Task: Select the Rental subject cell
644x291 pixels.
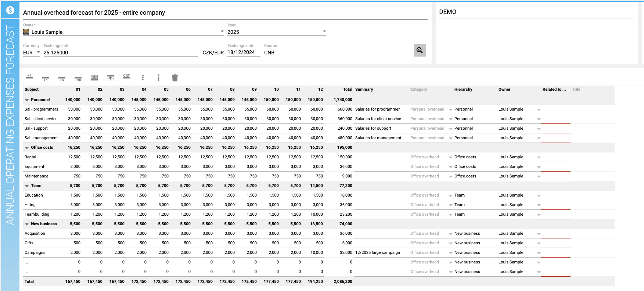Action: (x=30, y=157)
